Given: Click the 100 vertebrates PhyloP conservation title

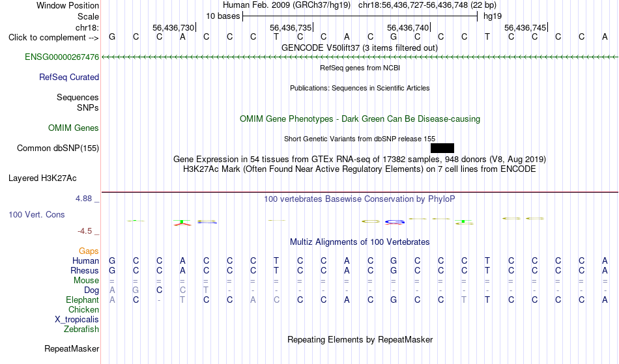Looking at the screenshot, I should 360,199.
